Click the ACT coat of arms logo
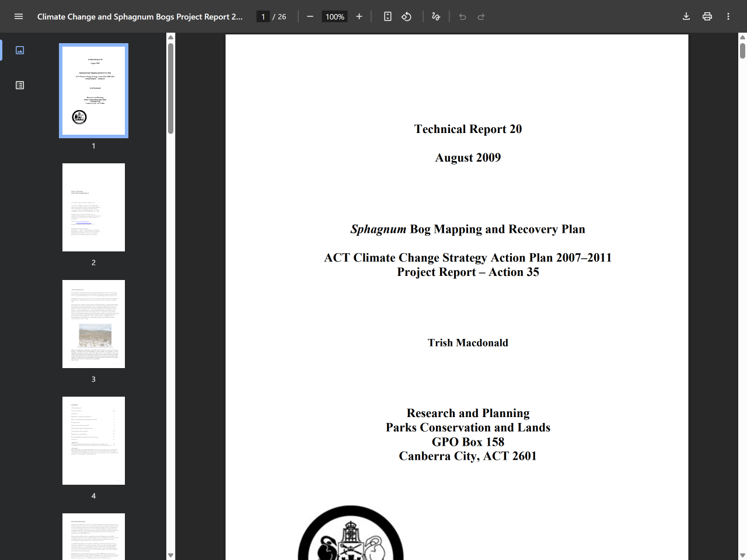 pyautogui.click(x=351, y=533)
